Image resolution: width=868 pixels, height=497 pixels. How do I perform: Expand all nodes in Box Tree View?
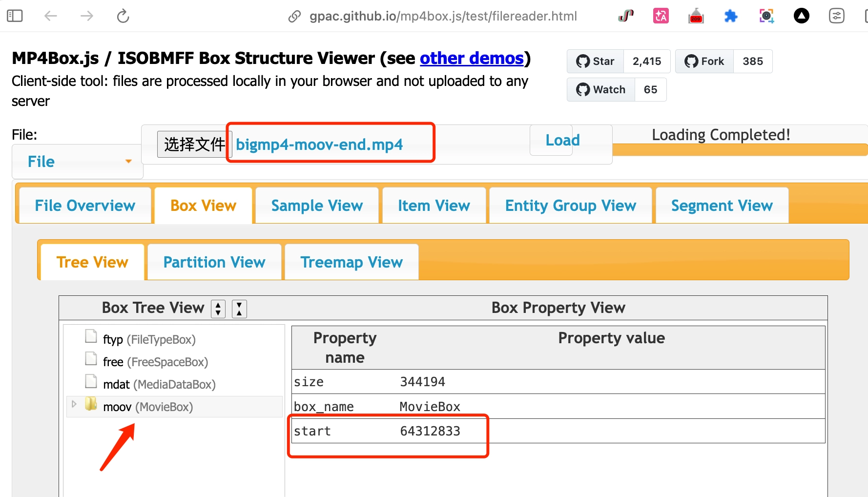point(218,309)
